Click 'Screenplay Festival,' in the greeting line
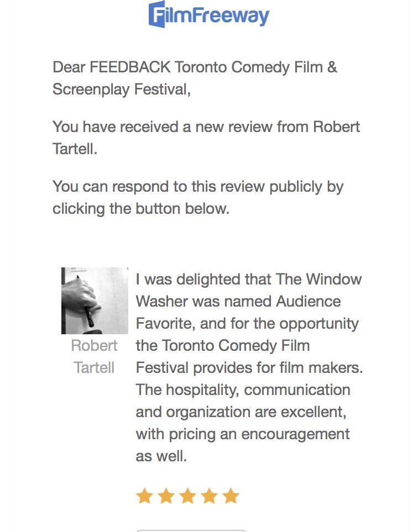Screen dimensions: 413x532 (122, 89)
